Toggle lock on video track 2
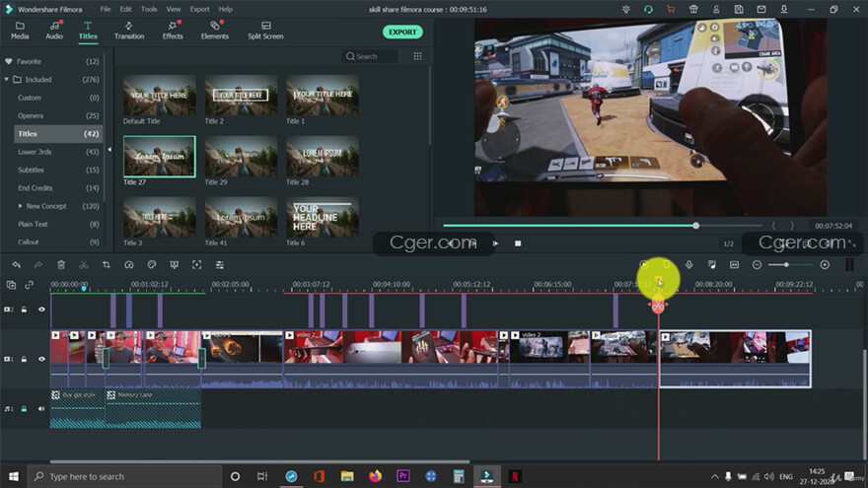The image size is (868, 488). click(24, 310)
